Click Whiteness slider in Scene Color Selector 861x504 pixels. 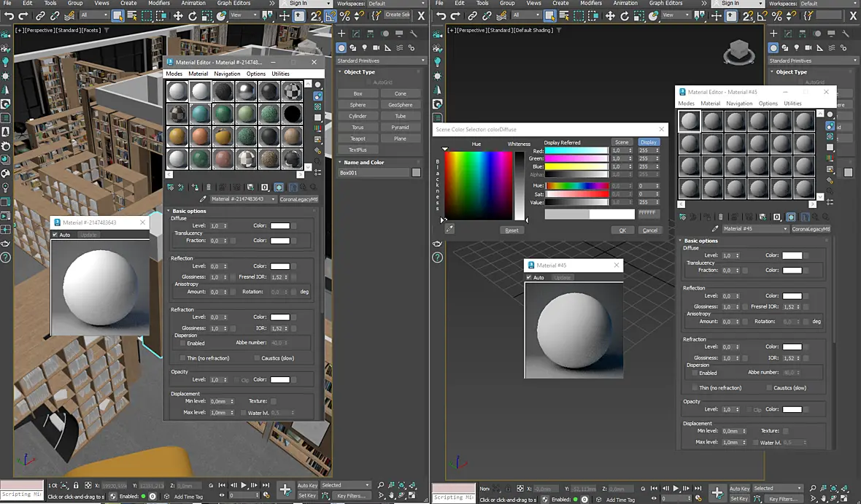(x=520, y=185)
